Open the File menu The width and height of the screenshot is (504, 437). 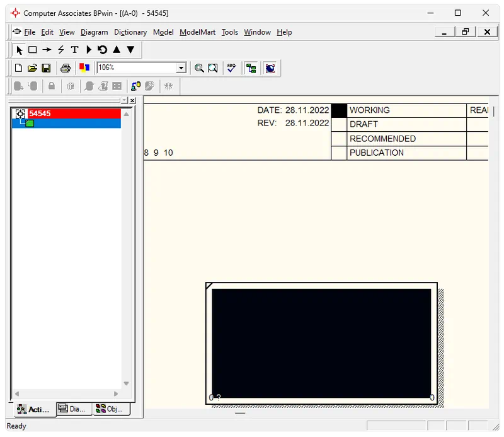click(30, 32)
